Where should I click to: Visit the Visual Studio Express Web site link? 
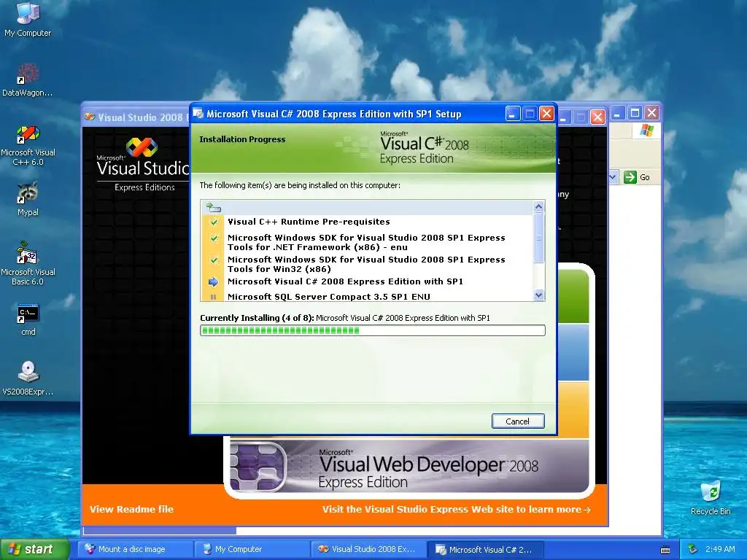pos(457,509)
